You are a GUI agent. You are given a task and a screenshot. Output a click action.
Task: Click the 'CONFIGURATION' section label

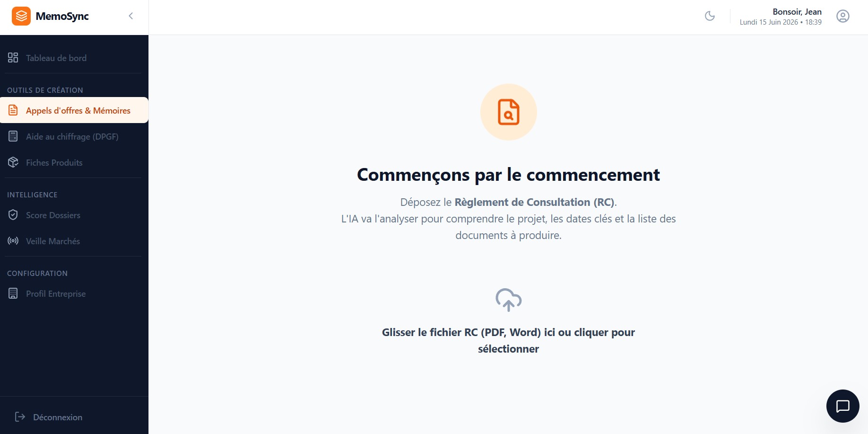[37, 273]
